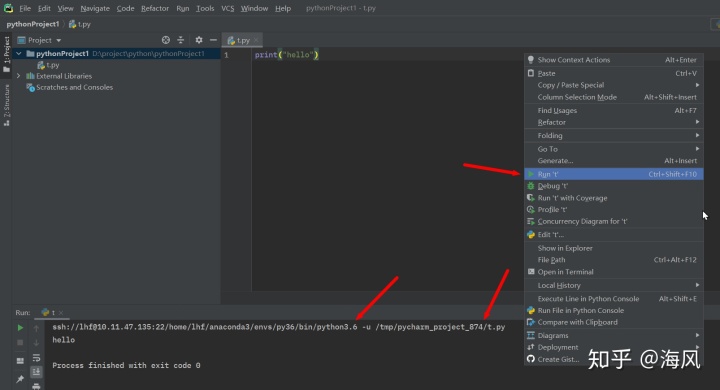Viewport: 720px width, 390px height.
Task: Choose Profile 't' entry
Action: pos(613,209)
